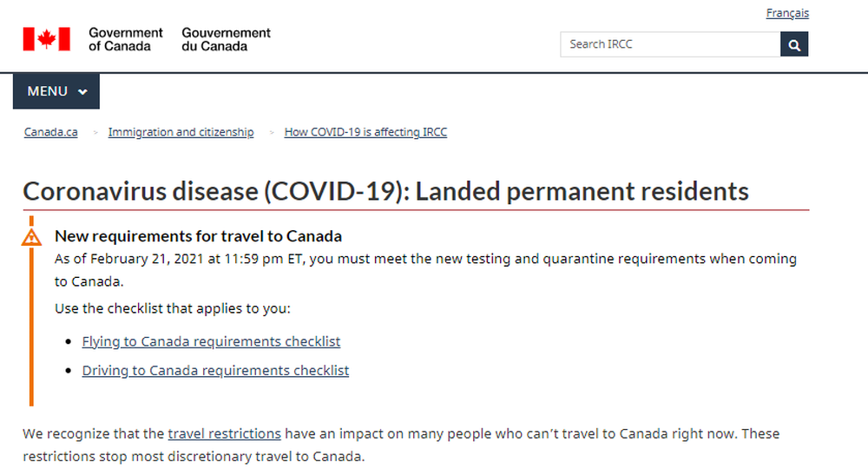Click the Canadian flag logo
868x469 pixels.
click(47, 39)
